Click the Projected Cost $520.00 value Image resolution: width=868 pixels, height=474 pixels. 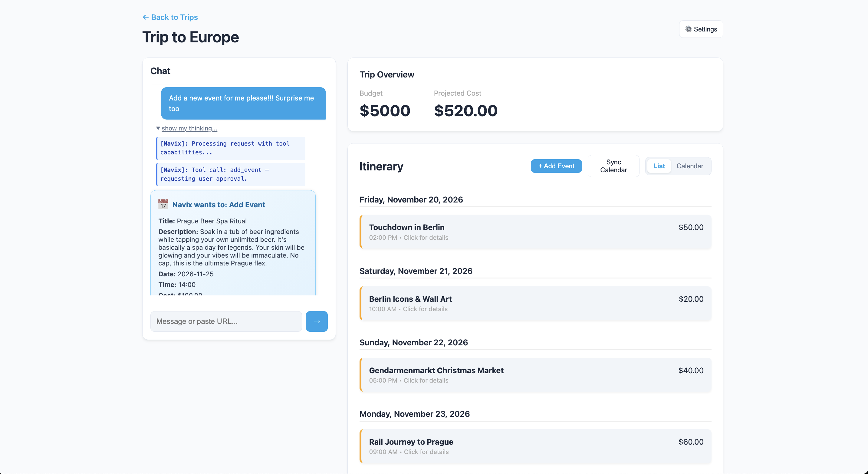(465, 111)
